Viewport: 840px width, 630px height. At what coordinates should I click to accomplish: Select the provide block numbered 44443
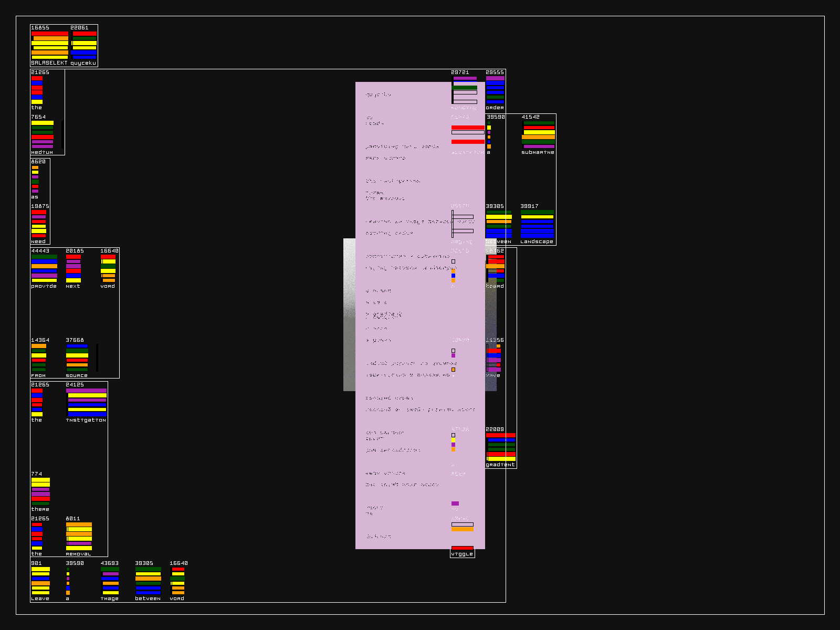click(x=44, y=268)
